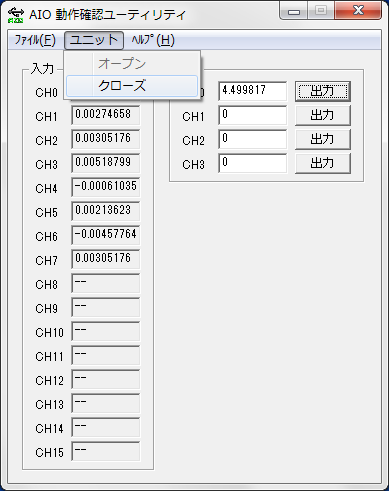Focus the output CH3 value field
The width and height of the screenshot is (389, 491).
pos(253,163)
